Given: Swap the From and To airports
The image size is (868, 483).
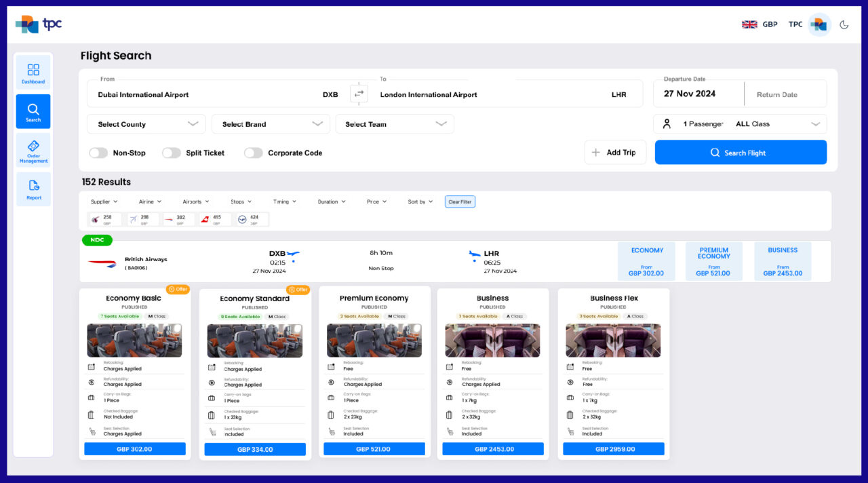Looking at the screenshot, I should (359, 94).
